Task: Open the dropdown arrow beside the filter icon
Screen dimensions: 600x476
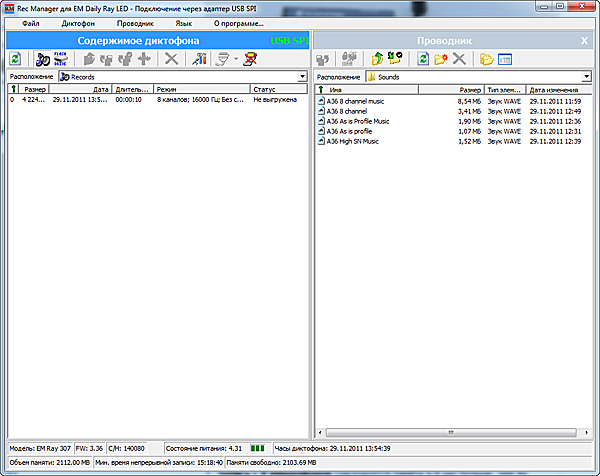Action: (x=234, y=60)
